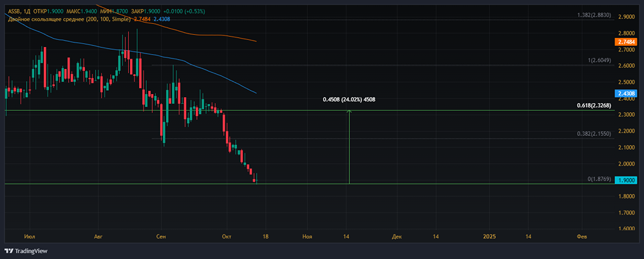The image size is (644, 259).
Task: Click the latest candle near 1.90
Action: point(257,179)
